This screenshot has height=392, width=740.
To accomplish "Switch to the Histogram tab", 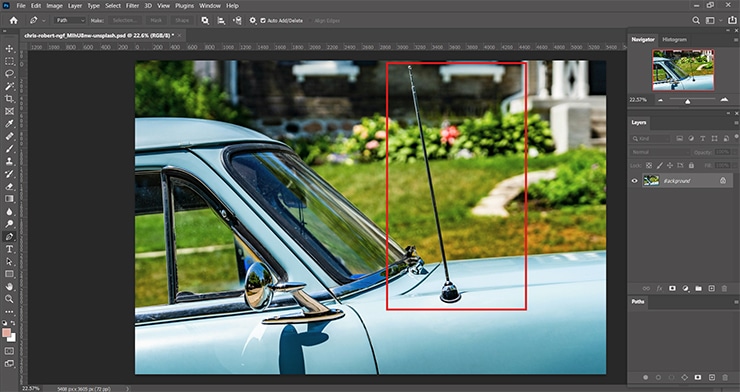I will point(674,40).
